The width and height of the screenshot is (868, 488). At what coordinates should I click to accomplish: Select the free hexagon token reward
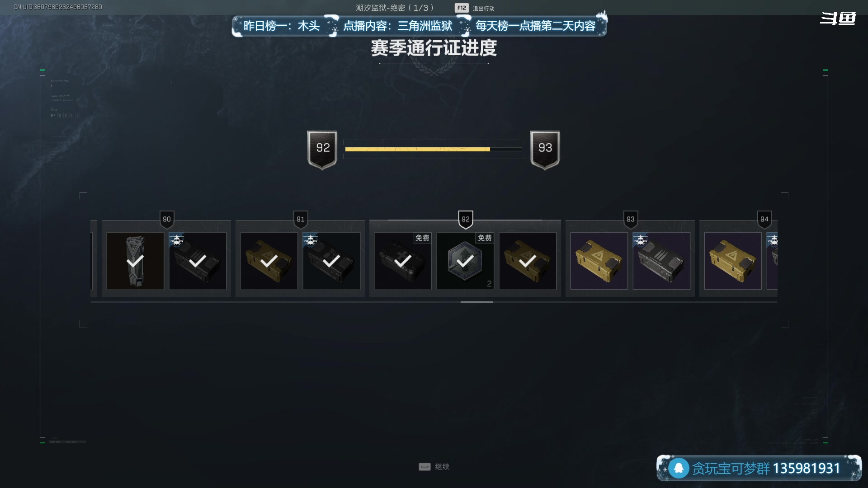point(465,261)
